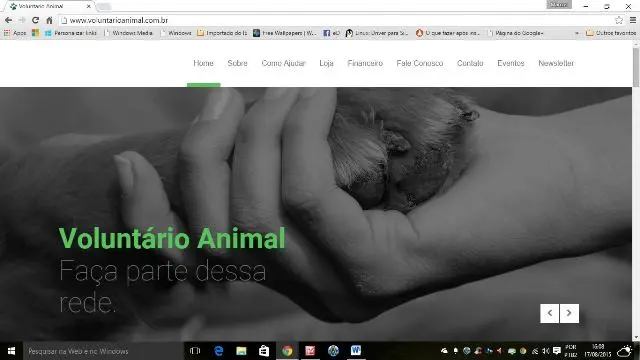
Task: Open File Explorer from the taskbar
Action: point(241,351)
